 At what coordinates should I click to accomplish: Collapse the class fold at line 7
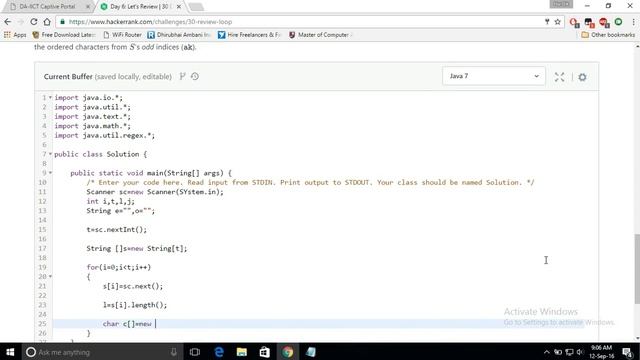(x=50, y=154)
